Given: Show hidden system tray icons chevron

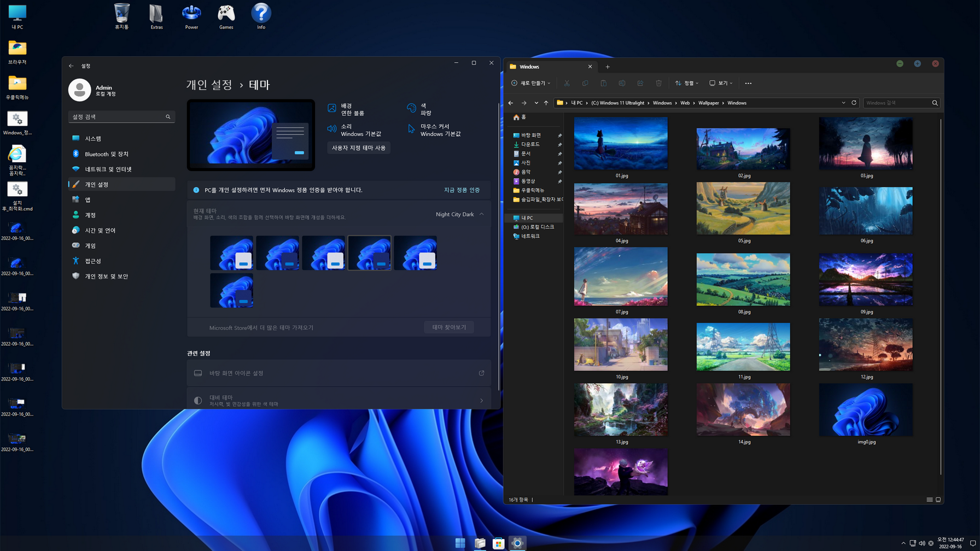Looking at the screenshot, I should click(903, 543).
